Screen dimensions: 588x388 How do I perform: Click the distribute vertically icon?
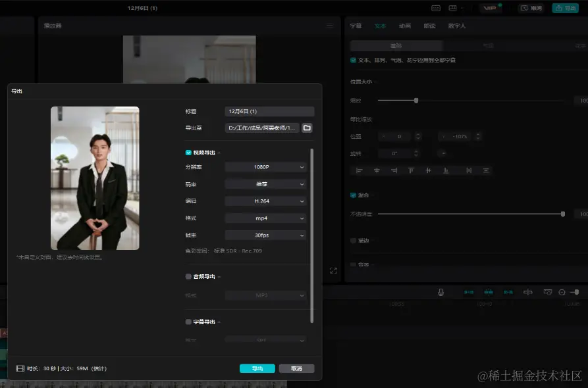[486, 170]
